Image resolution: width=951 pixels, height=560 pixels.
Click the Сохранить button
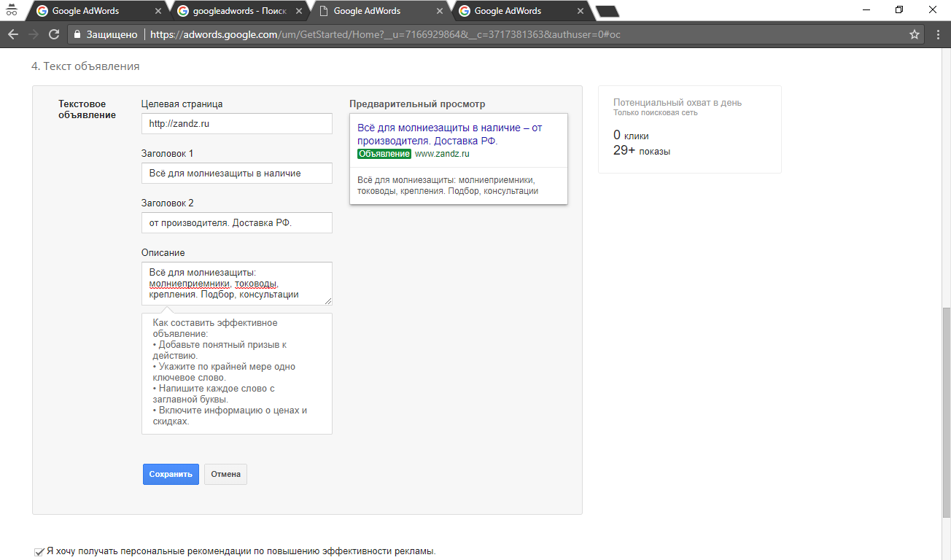(171, 474)
